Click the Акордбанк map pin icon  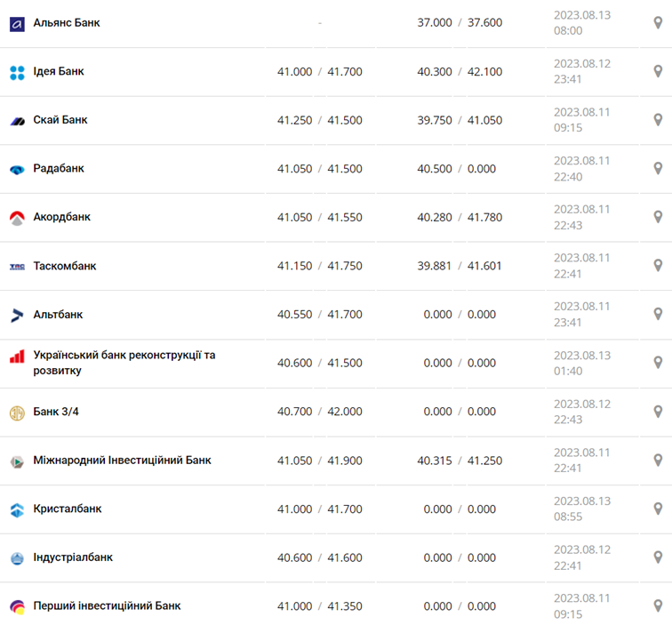658,217
